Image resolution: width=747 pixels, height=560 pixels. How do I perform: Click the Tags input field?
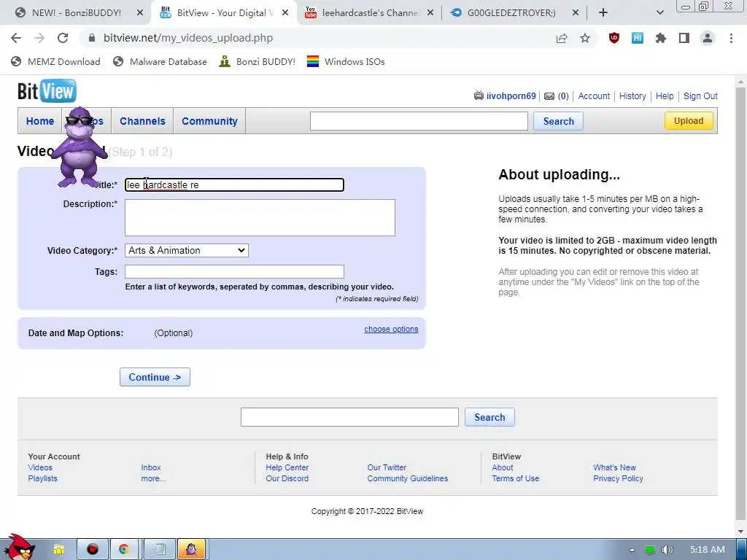234,272
